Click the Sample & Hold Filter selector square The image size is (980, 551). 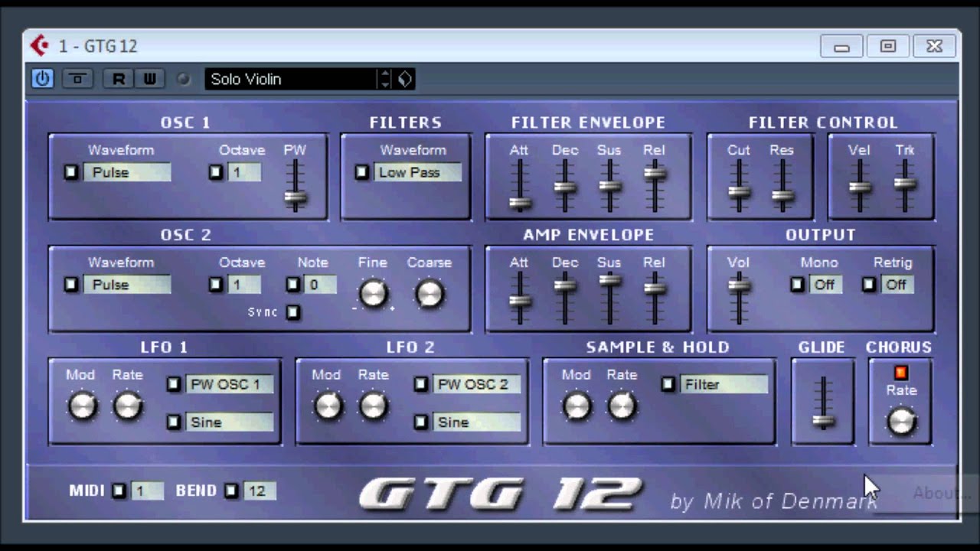[668, 384]
